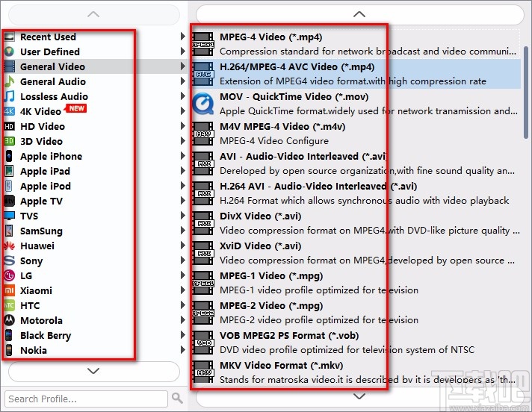Select XviD Video (*.avi) format
Image resolution: width=532 pixels, height=412 pixels.
356,253
